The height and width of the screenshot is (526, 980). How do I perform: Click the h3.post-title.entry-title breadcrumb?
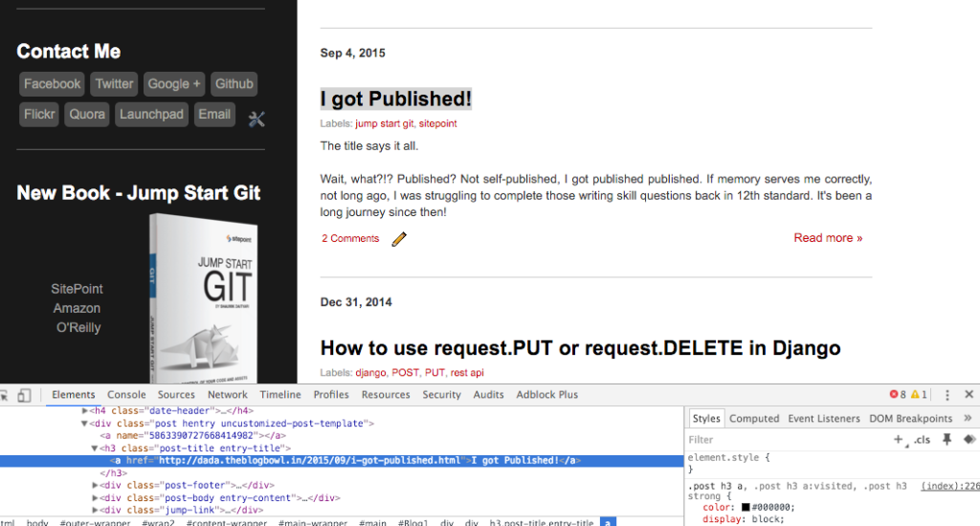(542, 522)
